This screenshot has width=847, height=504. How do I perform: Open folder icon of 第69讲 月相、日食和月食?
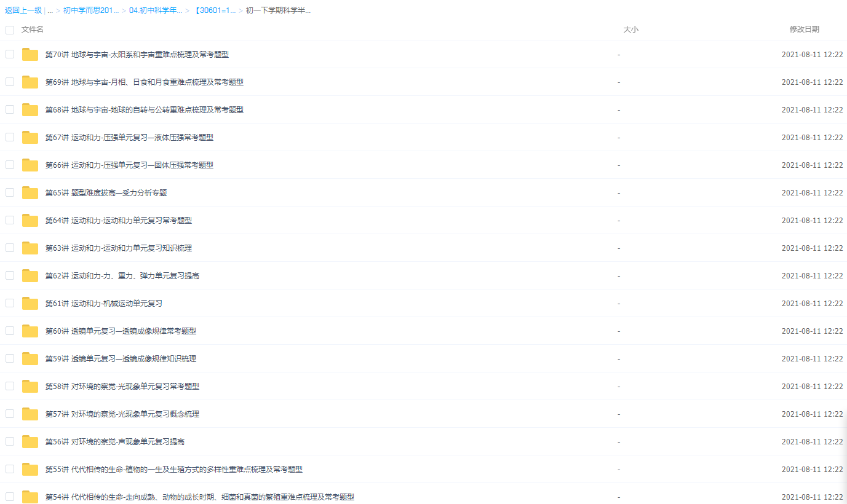(x=30, y=82)
